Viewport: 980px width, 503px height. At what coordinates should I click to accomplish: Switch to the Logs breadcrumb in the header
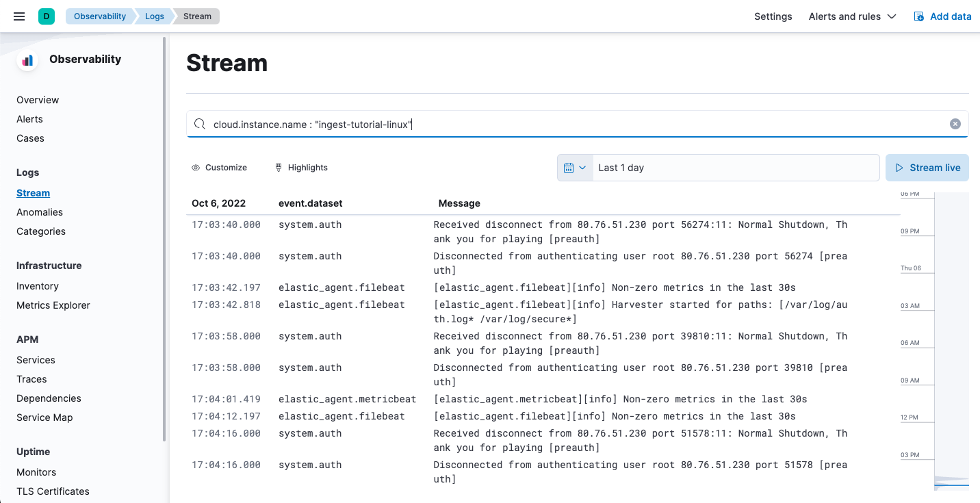(x=154, y=16)
